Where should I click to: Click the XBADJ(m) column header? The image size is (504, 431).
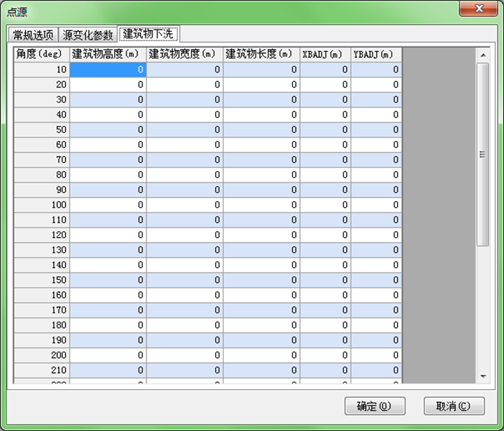tap(325, 54)
